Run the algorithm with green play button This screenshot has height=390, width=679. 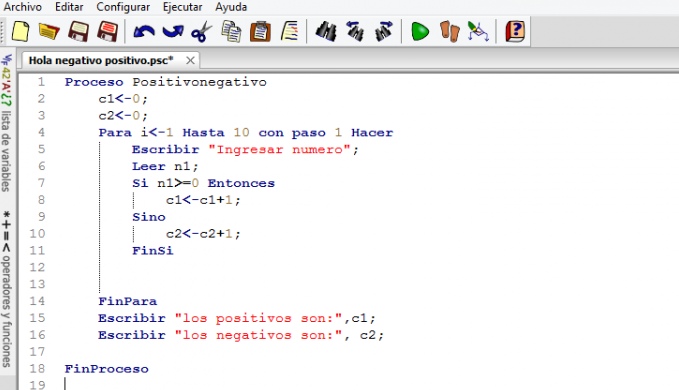pyautogui.click(x=420, y=32)
